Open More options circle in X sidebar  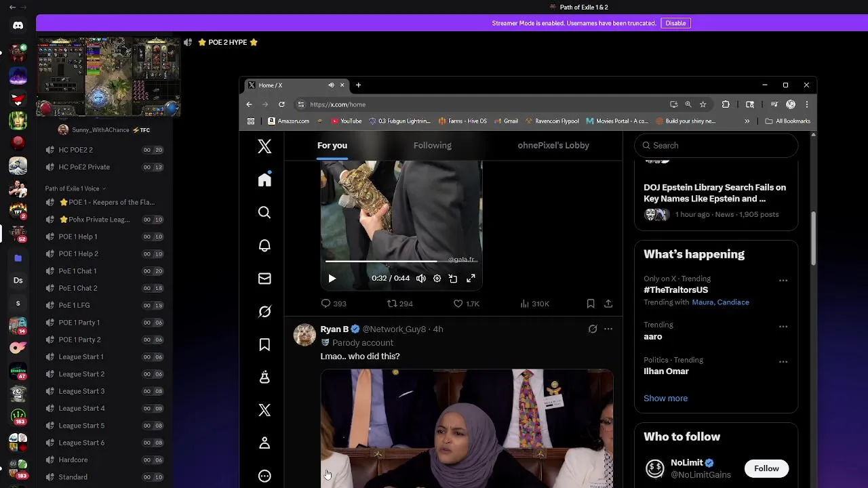[264, 476]
